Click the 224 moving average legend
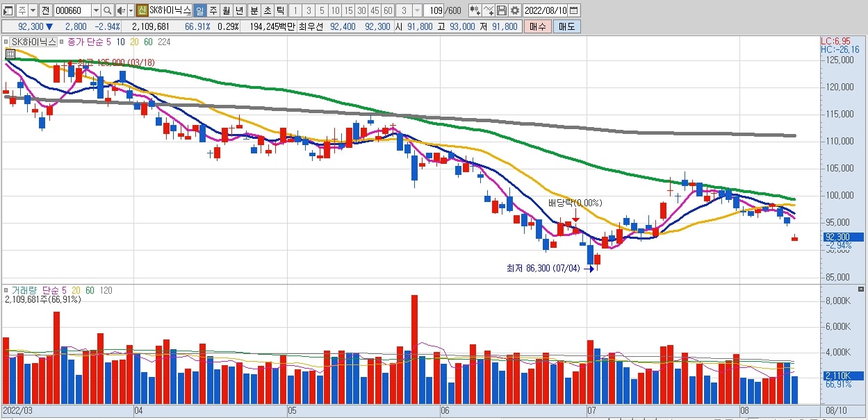Screen dimensions: 868x420 [163, 42]
